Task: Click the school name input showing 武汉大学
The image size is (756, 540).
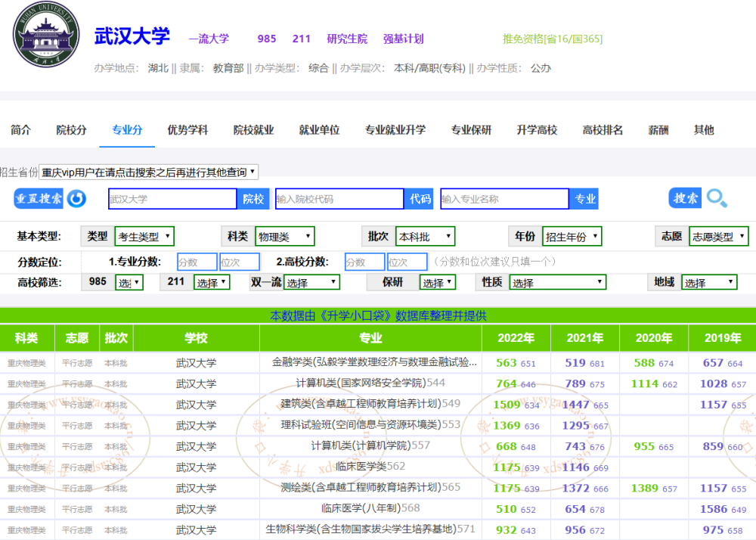Action: (172, 199)
